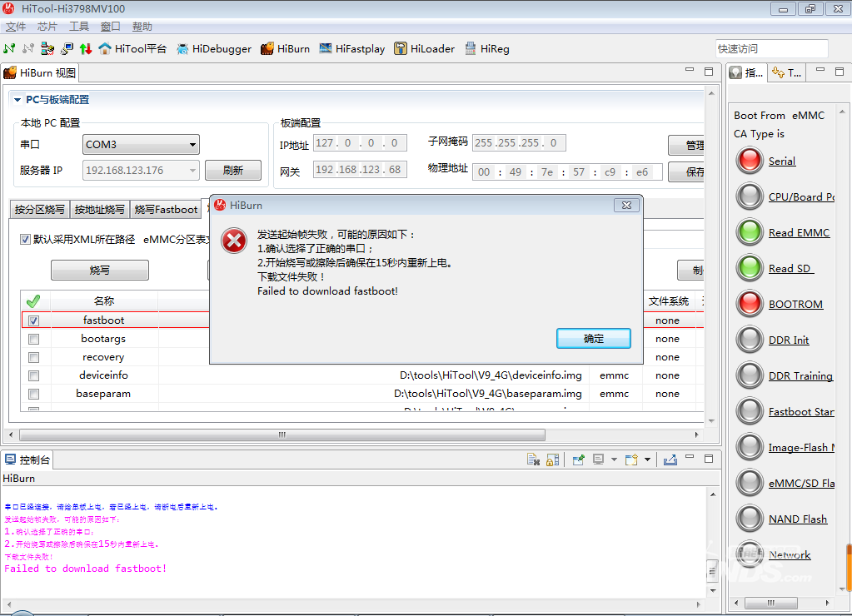Launch the HiDebugger tool
852x616 pixels.
(213, 48)
